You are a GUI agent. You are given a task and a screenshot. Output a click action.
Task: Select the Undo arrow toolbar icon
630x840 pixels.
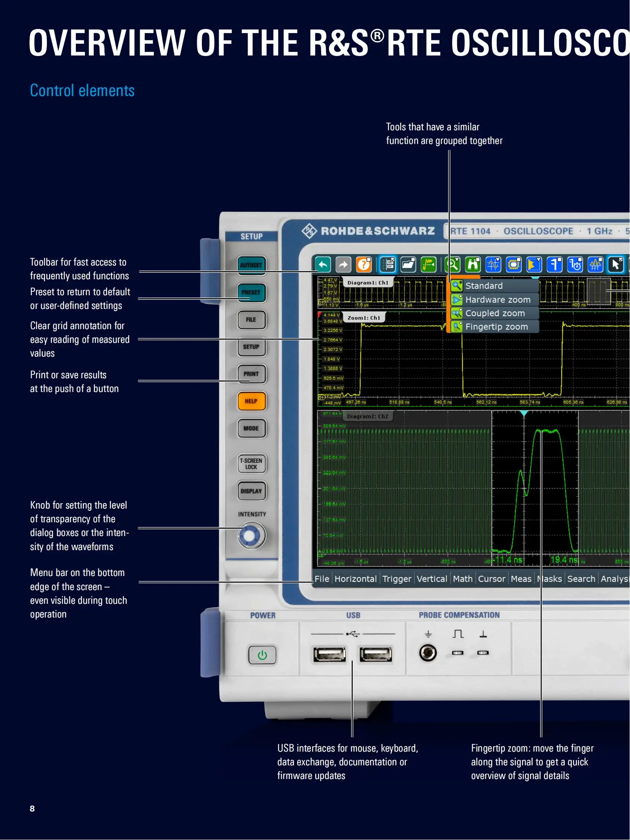(323, 264)
